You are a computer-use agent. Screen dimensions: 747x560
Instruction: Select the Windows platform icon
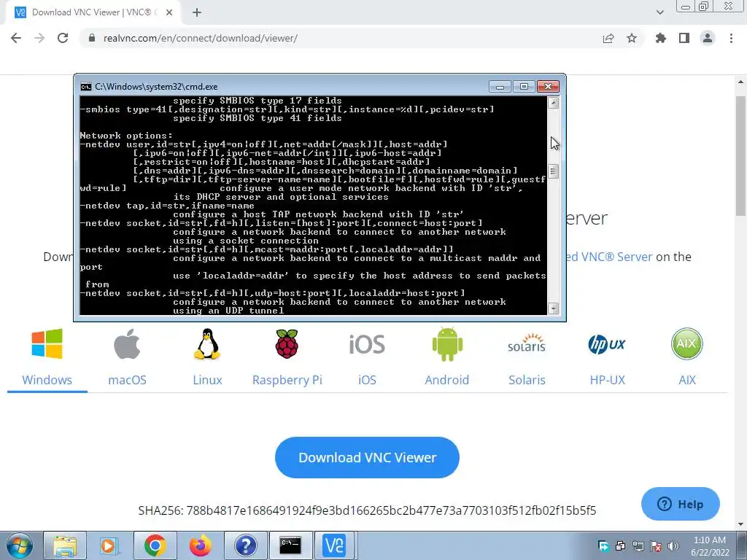pyautogui.click(x=47, y=344)
